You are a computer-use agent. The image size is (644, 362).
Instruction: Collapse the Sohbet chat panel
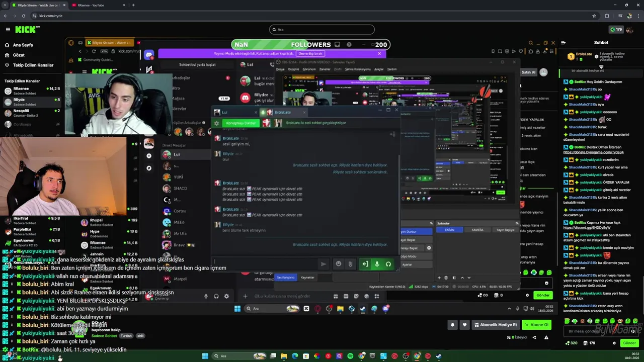(563, 42)
